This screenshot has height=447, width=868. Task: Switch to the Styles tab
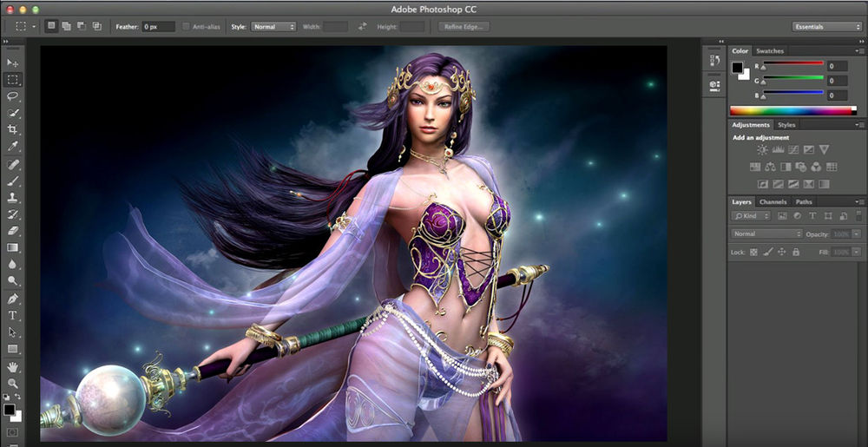[x=786, y=125]
